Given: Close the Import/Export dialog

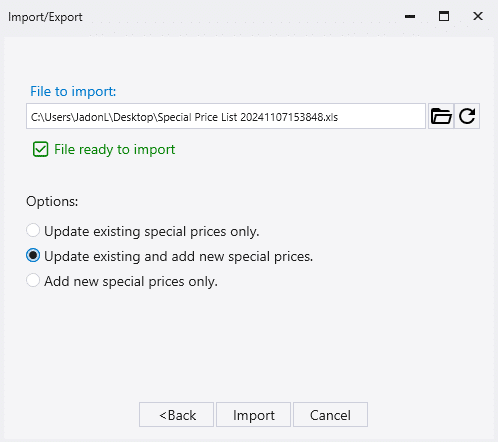Looking at the screenshot, I should click(x=478, y=16).
